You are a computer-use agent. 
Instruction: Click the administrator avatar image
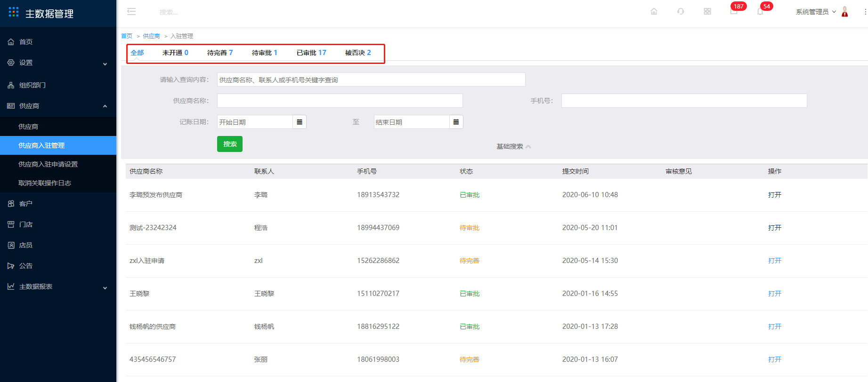click(x=845, y=12)
